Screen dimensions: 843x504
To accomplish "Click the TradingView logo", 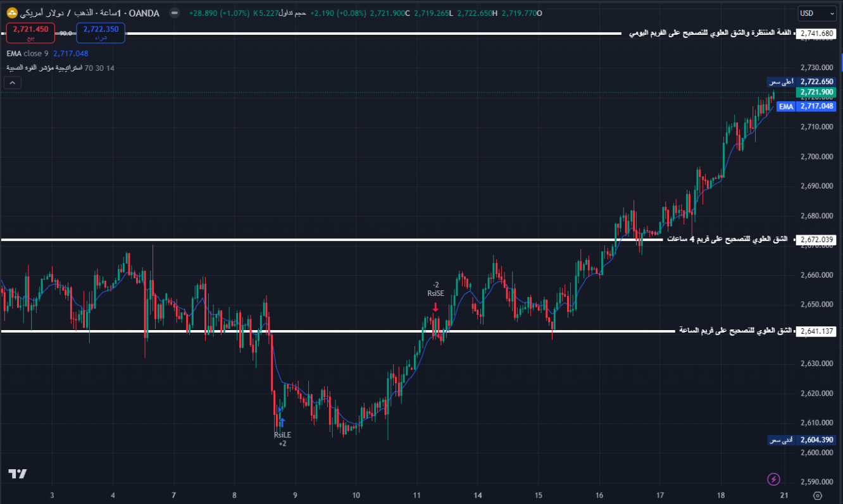I will pos(17,474).
